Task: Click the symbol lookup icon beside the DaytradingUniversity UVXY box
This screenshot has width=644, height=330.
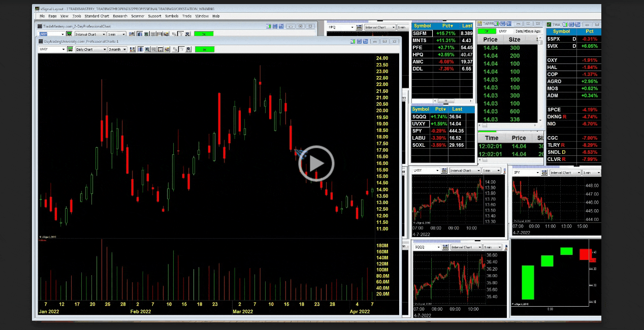Action: click(x=70, y=49)
